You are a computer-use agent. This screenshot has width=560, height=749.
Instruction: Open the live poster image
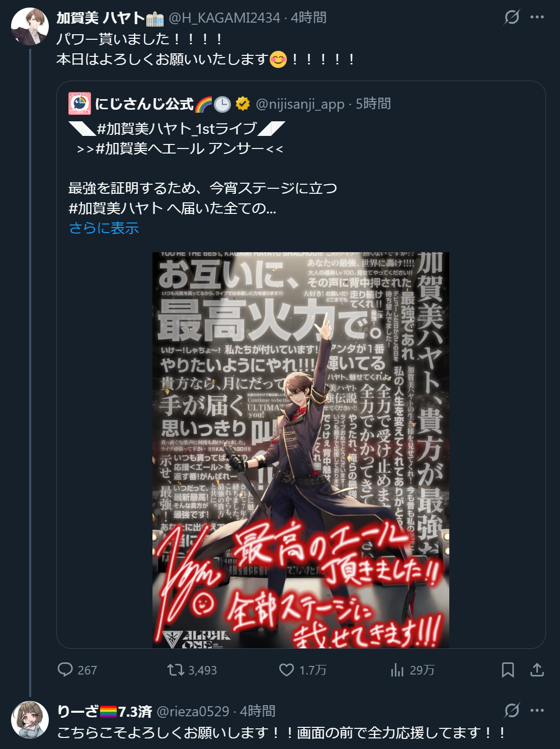301,450
